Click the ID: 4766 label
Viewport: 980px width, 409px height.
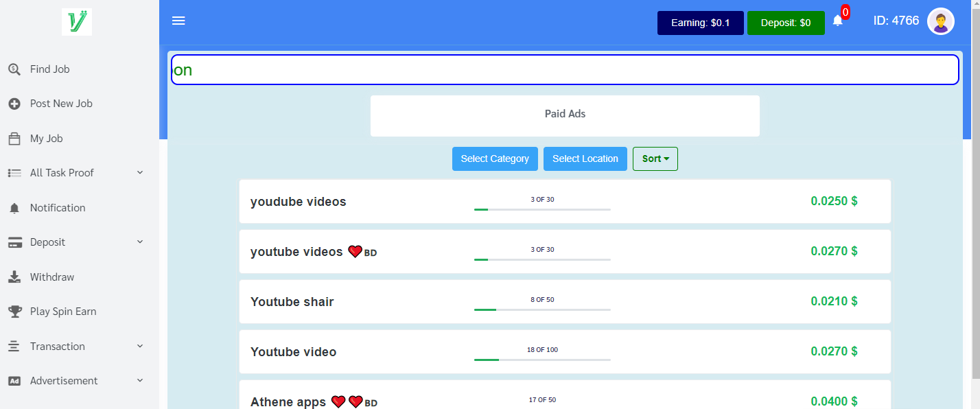(x=896, y=21)
